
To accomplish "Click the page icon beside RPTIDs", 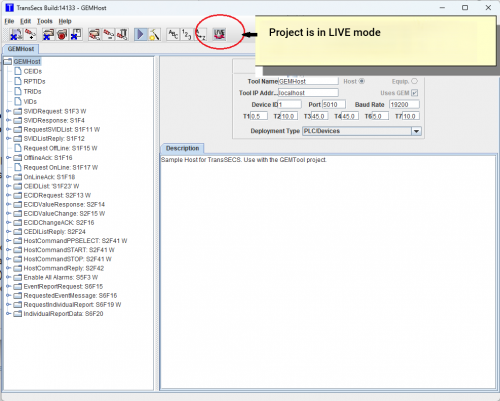I will 18,81.
